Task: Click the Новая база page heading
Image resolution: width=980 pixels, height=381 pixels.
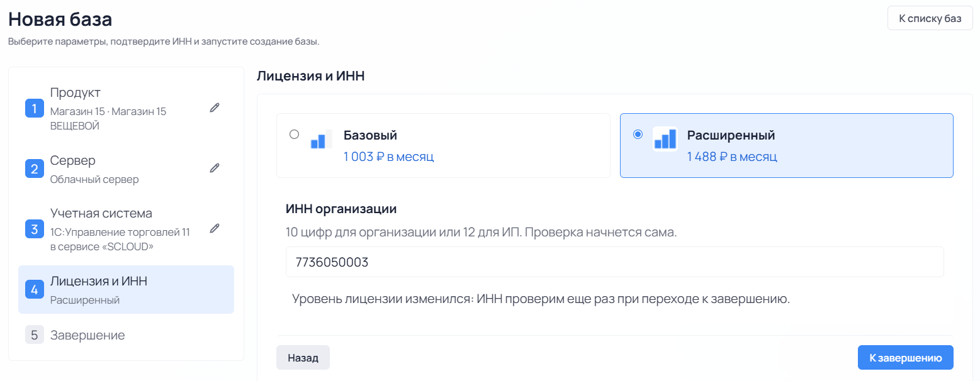Action: (60, 19)
